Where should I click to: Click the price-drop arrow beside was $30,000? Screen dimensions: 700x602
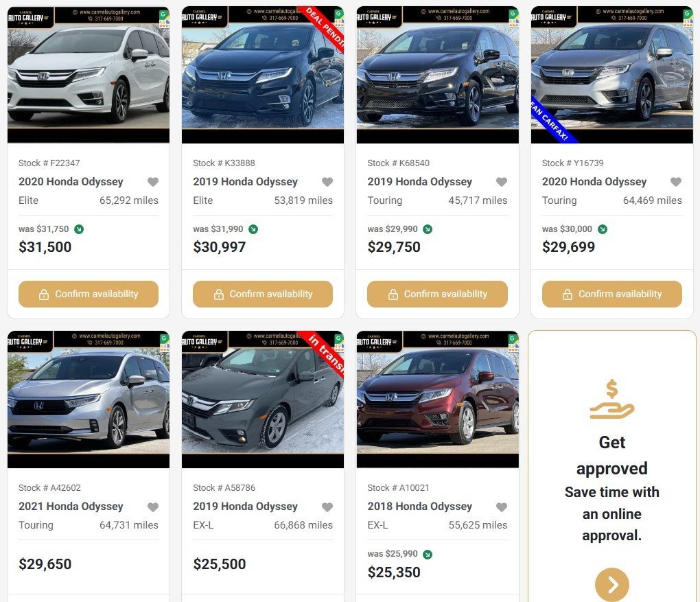tap(603, 229)
